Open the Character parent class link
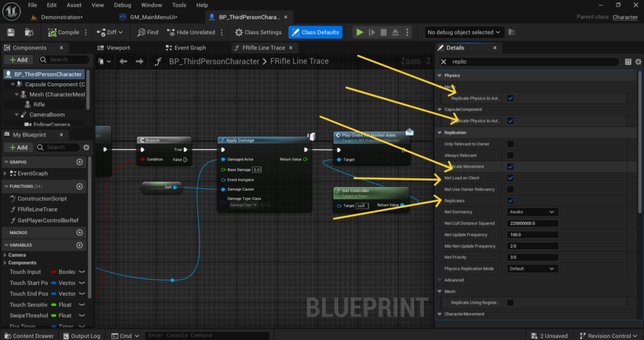The width and height of the screenshot is (644, 340). pos(625,17)
